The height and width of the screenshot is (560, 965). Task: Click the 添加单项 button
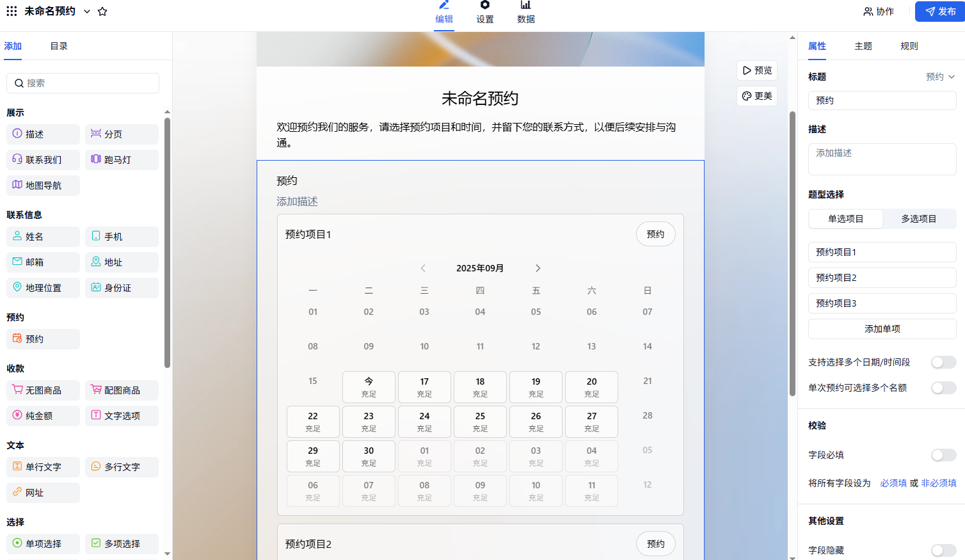882,329
